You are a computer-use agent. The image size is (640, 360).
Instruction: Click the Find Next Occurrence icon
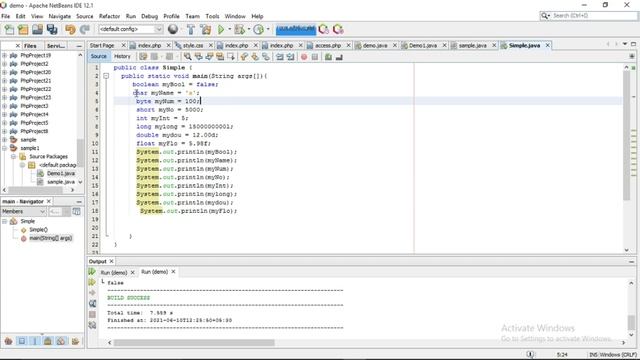pyautogui.click(x=209, y=57)
